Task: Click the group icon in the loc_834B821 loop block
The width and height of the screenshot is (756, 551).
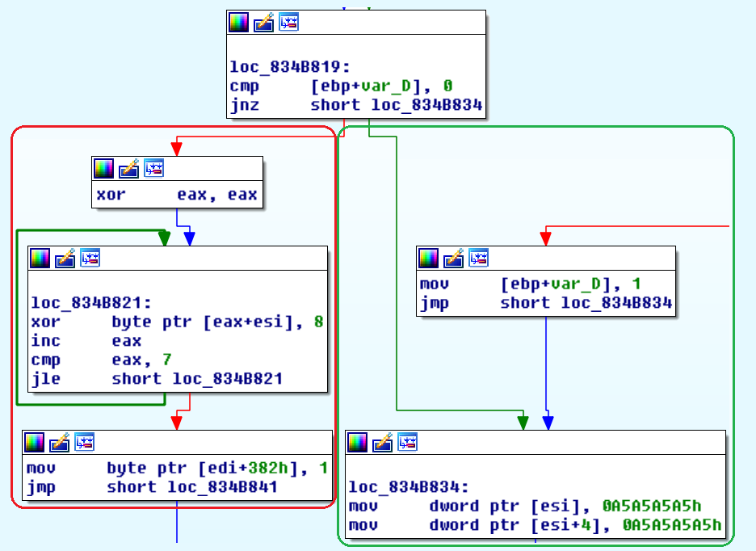Action: pos(90,259)
